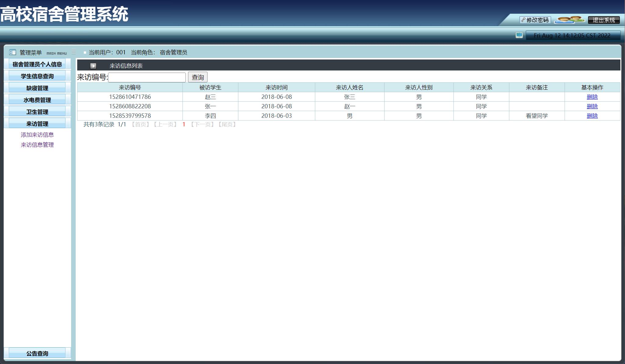Open the 卫生管理 menu
Image resolution: width=625 pixels, height=364 pixels.
[37, 112]
